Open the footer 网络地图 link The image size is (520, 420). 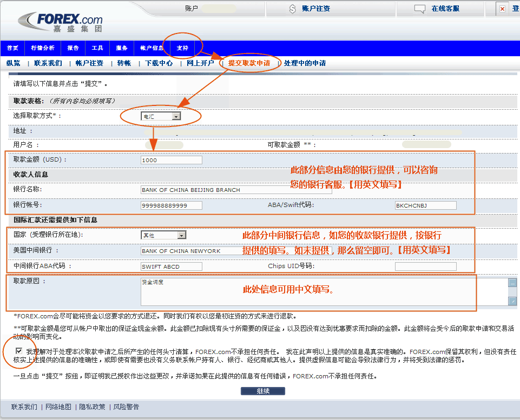58,406
